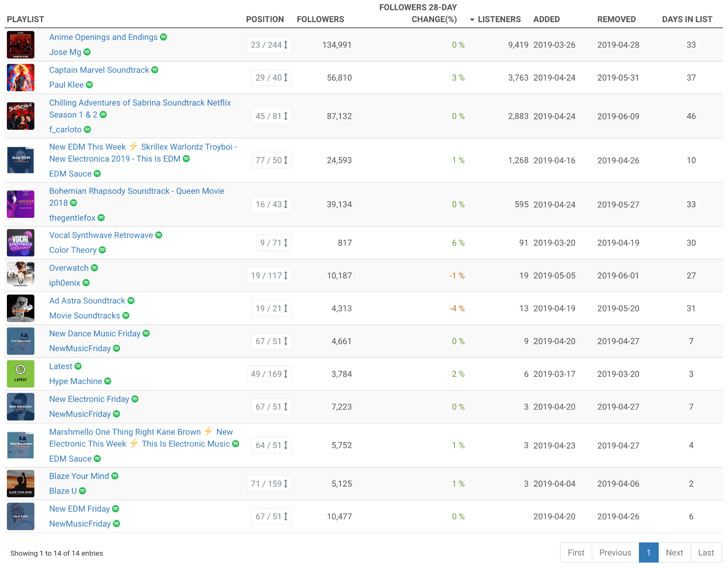Click the Spotify icon beside curator NewMusicFriday
728x568 pixels.
coord(117,348)
